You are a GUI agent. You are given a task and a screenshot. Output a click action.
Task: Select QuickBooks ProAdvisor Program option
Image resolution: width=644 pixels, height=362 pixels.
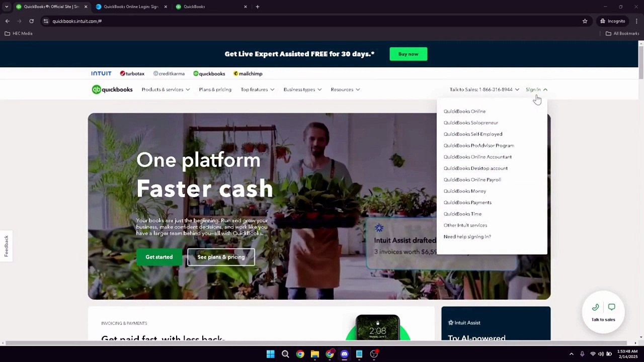[x=478, y=145]
